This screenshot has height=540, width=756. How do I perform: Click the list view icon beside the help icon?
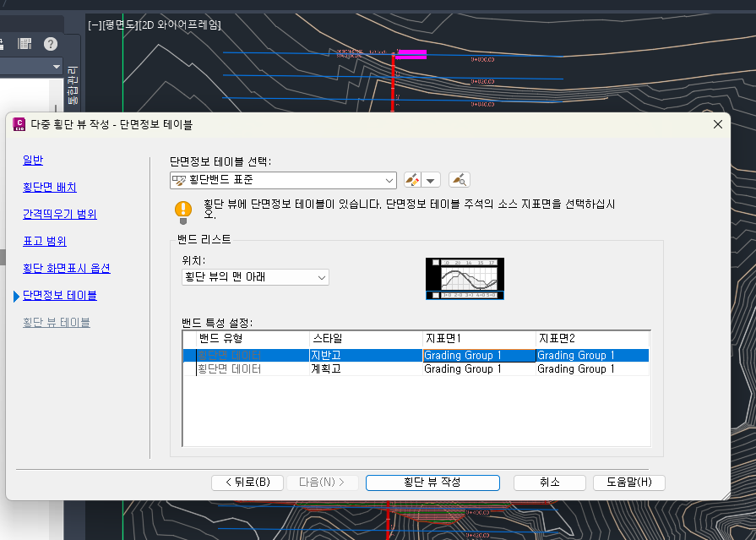[x=25, y=44]
